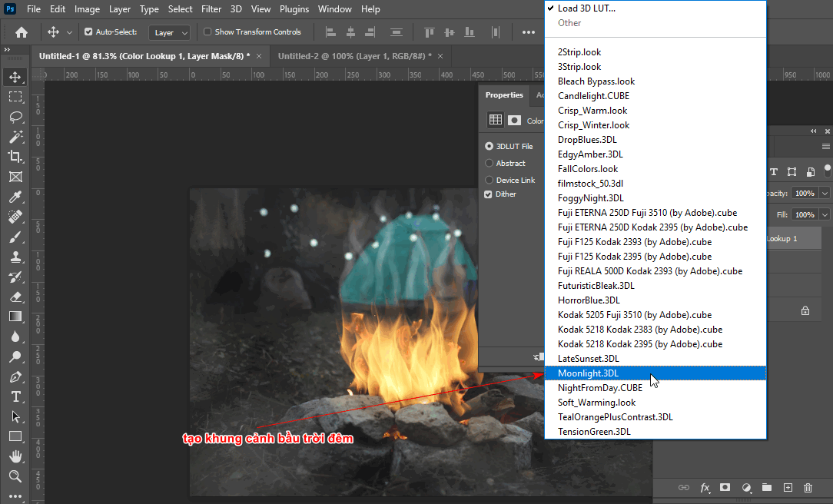Select the Move tool
This screenshot has height=504, width=833.
pos(15,76)
